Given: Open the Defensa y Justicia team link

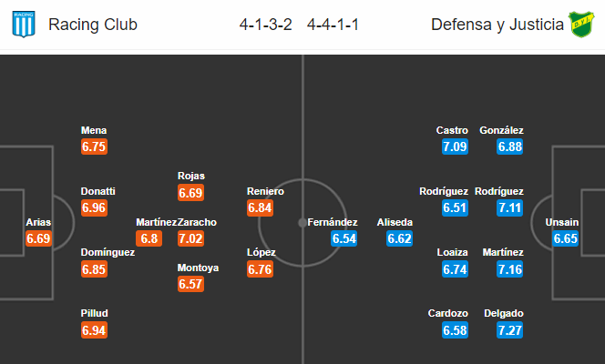Looking at the screenshot, I should 497,25.
